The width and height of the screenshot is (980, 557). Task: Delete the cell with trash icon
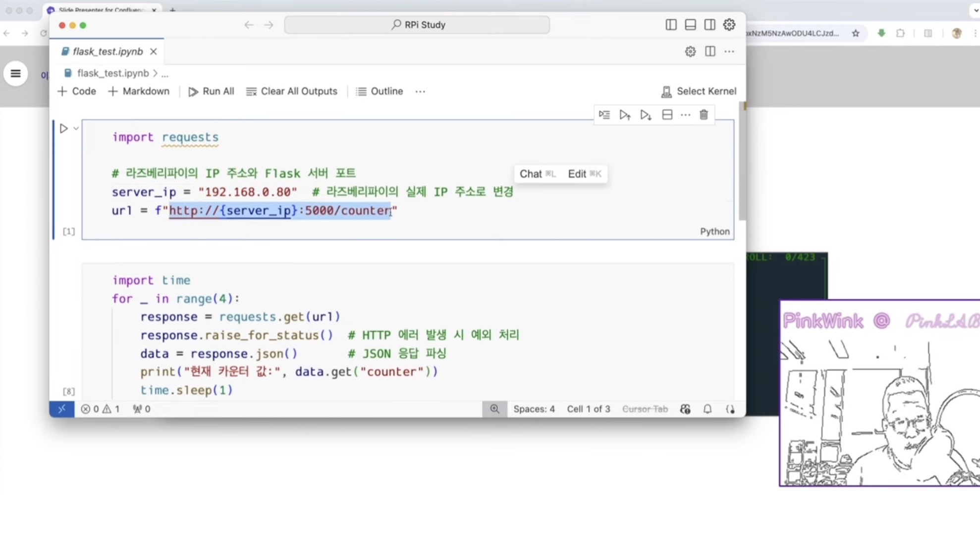[x=704, y=115]
